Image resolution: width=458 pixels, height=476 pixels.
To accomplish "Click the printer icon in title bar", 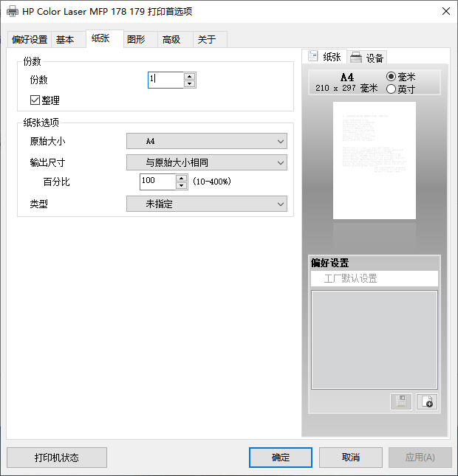I will pos(13,12).
